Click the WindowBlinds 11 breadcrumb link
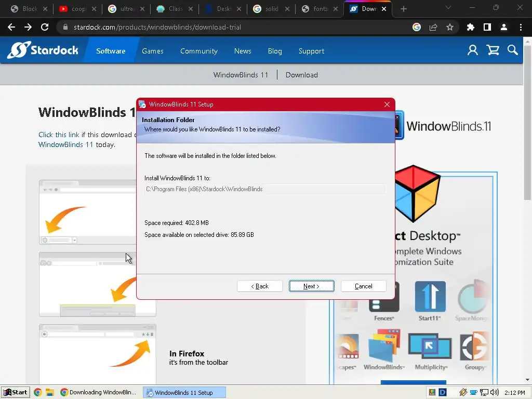 click(241, 75)
